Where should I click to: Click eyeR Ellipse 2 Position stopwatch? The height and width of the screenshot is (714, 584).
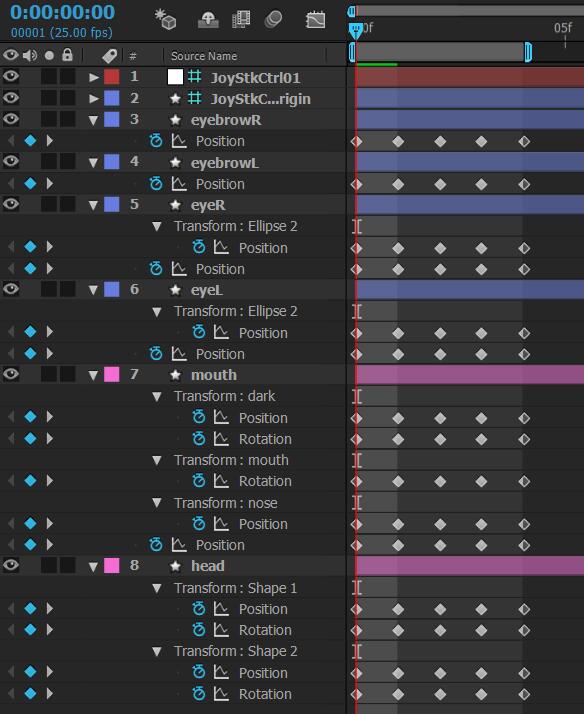click(198, 247)
